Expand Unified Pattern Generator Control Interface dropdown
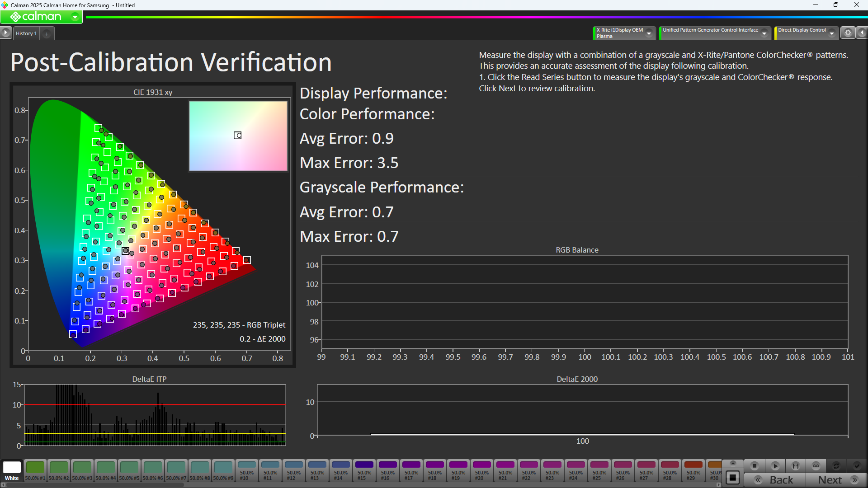Viewport: 868px width, 488px height. [x=764, y=33]
